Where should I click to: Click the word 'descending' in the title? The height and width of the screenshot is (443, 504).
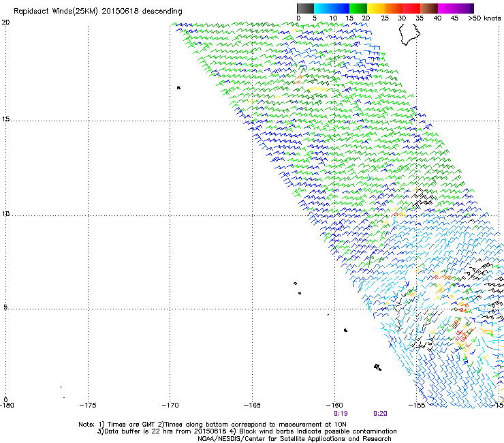point(162,12)
